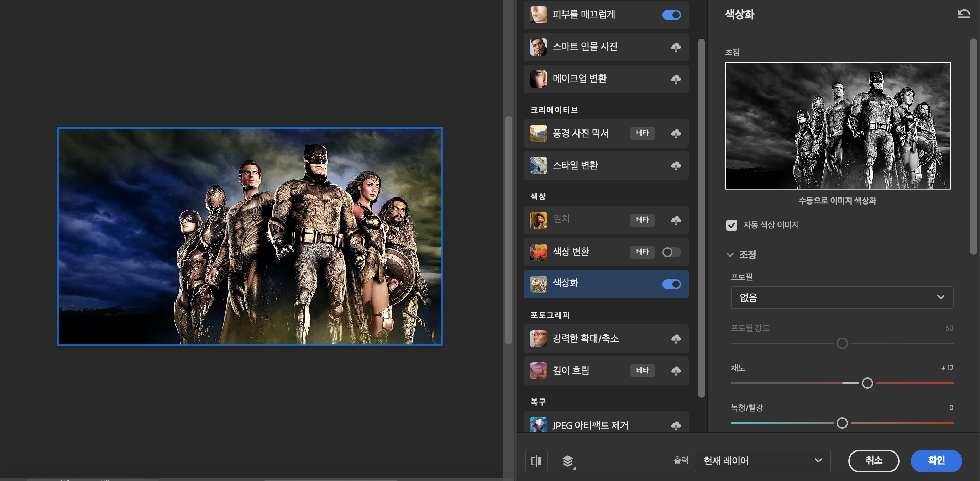
Task: Download the 스타일 변환 filter
Action: coord(676,166)
